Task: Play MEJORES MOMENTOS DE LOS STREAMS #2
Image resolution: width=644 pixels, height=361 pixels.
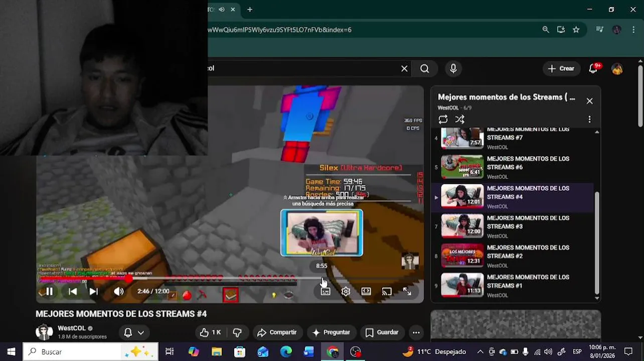Action: (513, 256)
